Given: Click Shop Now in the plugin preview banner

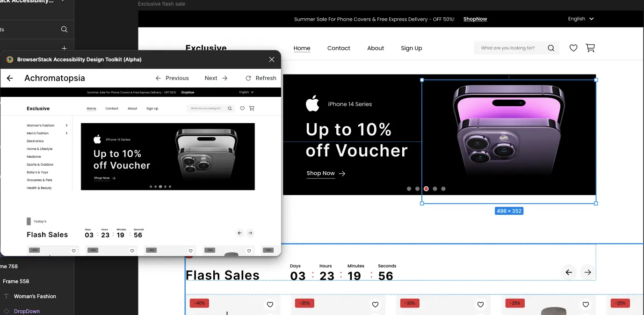Looking at the screenshot, I should pos(102,178).
